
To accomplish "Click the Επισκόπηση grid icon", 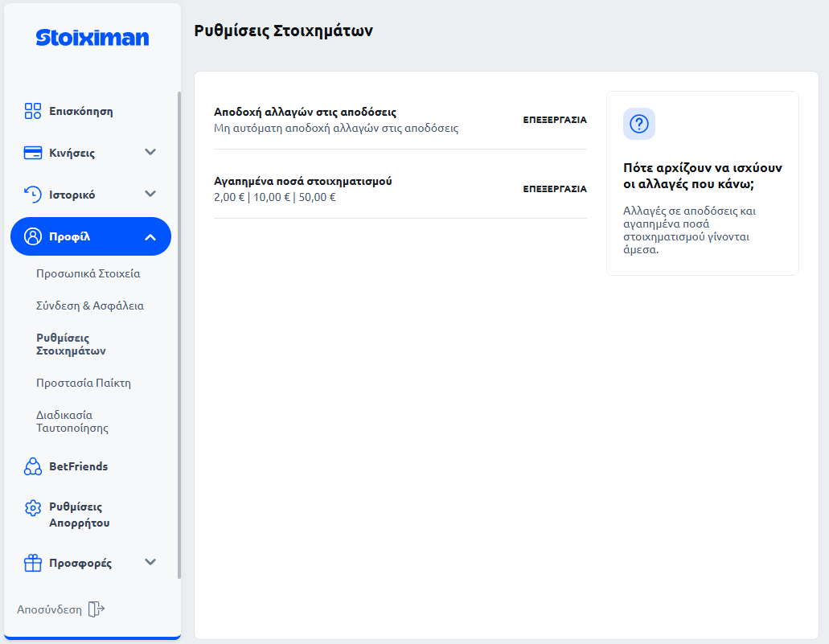I will point(33,111).
